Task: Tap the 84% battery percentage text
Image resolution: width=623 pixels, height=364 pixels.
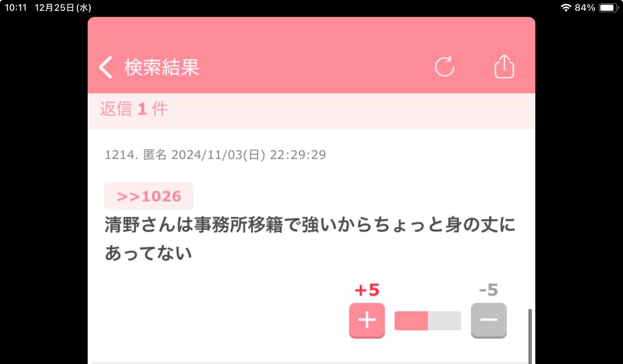Action: pyautogui.click(x=585, y=8)
